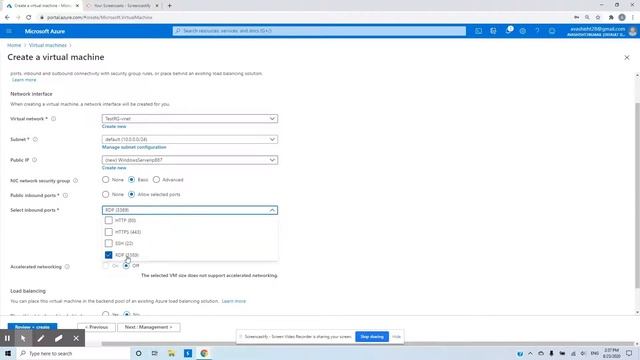Open a new browser tab
This screenshot has width=640, height=360.
click(169, 6)
